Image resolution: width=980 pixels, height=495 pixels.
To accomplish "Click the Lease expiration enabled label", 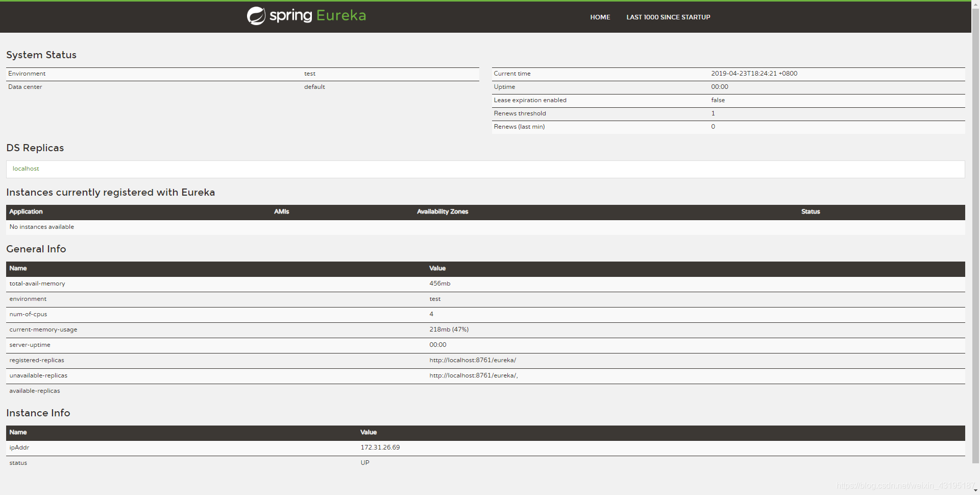I will 530,100.
